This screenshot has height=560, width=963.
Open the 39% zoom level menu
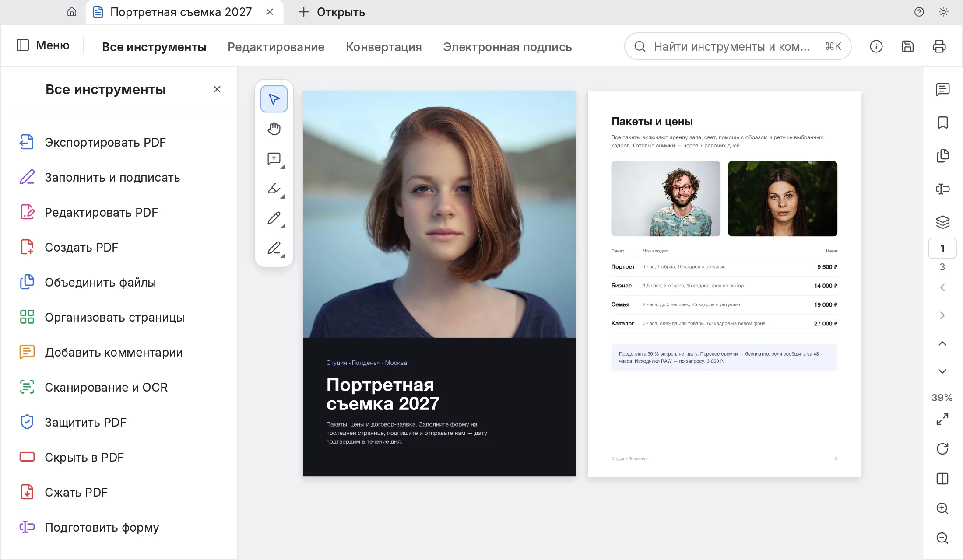coord(942,398)
